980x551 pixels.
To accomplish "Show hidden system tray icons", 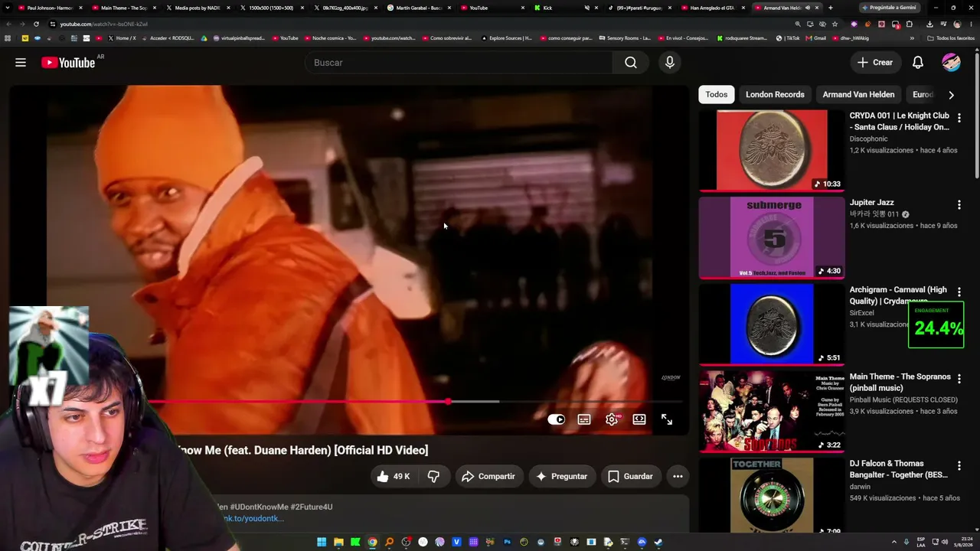I will point(893,543).
